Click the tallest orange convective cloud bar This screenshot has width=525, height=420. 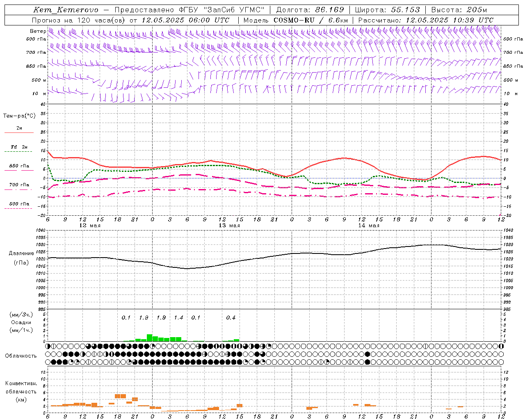120,396
